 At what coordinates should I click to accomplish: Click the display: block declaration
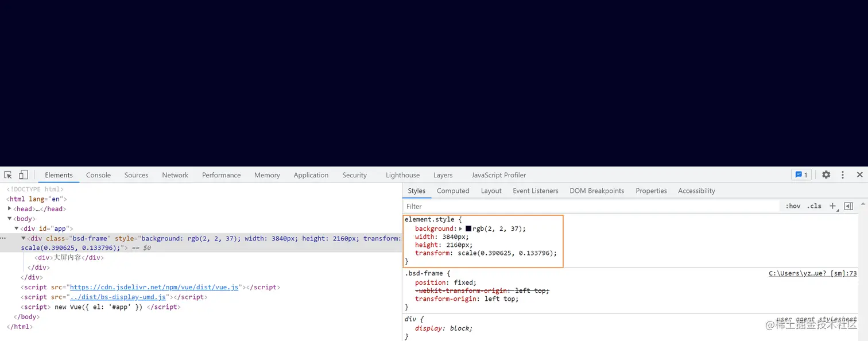pyautogui.click(x=444, y=328)
